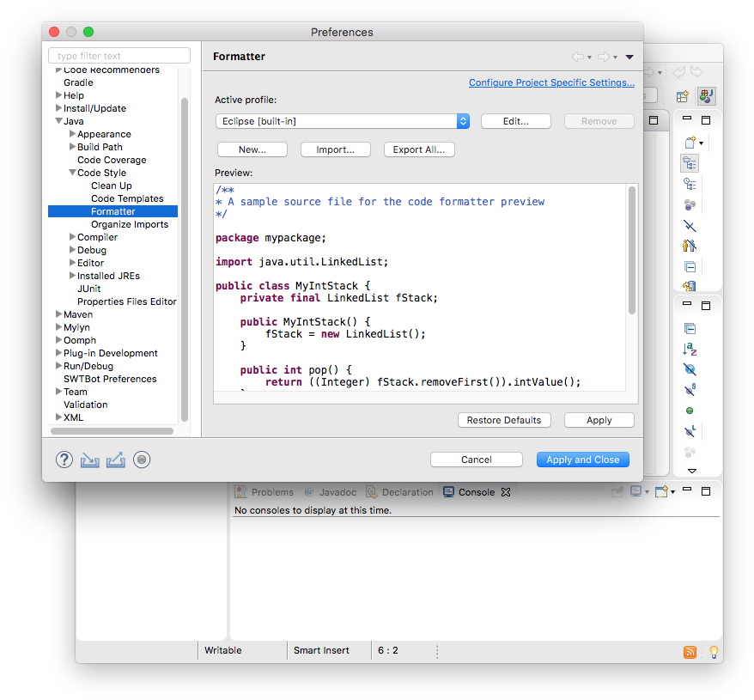Screen dimensions: 754x700
Task: Click Synchronize Changed icon in Task List
Action: click(x=690, y=286)
